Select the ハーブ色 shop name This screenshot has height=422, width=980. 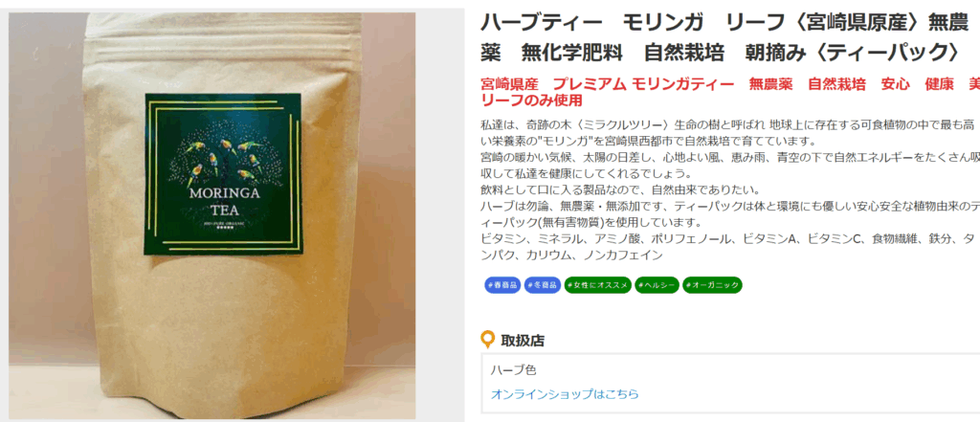coord(513,370)
